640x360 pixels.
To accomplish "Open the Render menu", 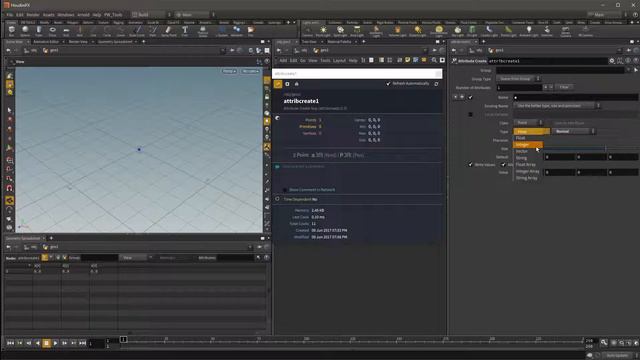I will (x=33, y=14).
